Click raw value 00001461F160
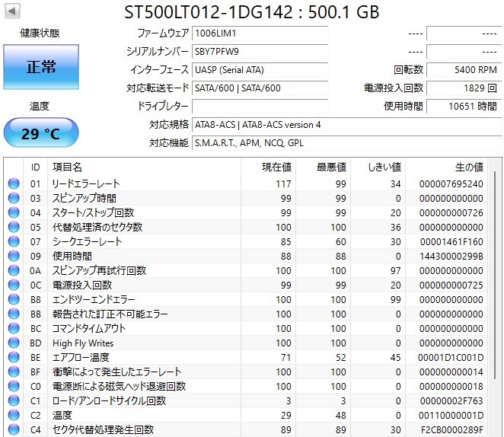The height and width of the screenshot is (437, 504). pyautogui.click(x=451, y=242)
